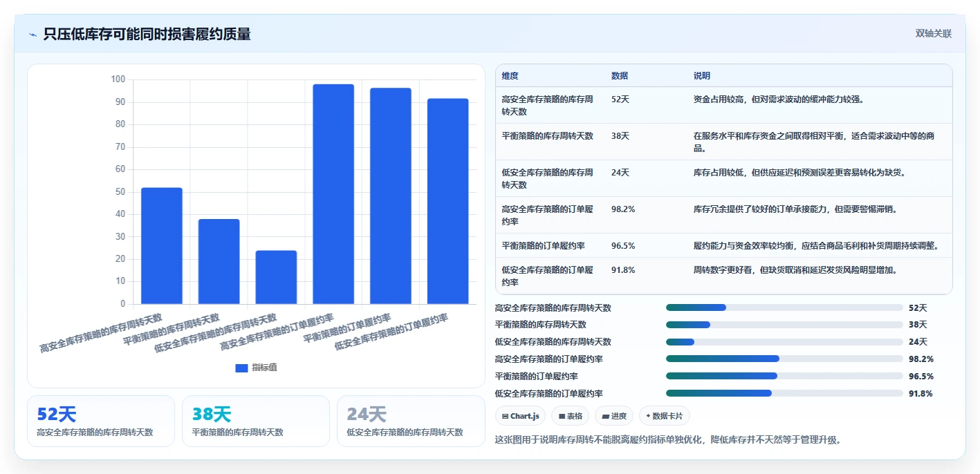Open the 52天 data card
This screenshot has width=980, height=474.
101,421
